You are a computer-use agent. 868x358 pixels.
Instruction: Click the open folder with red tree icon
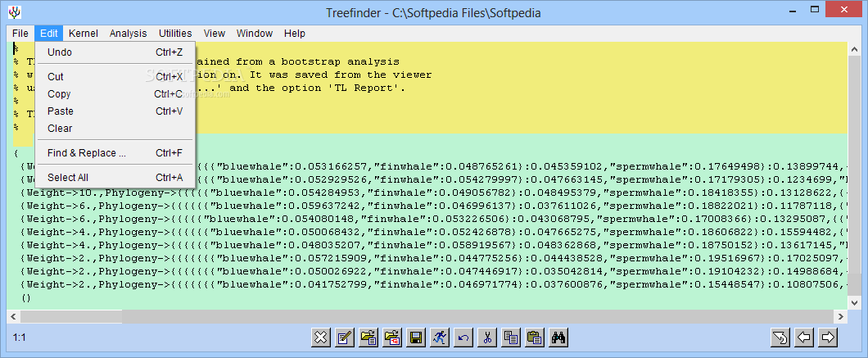click(x=392, y=338)
